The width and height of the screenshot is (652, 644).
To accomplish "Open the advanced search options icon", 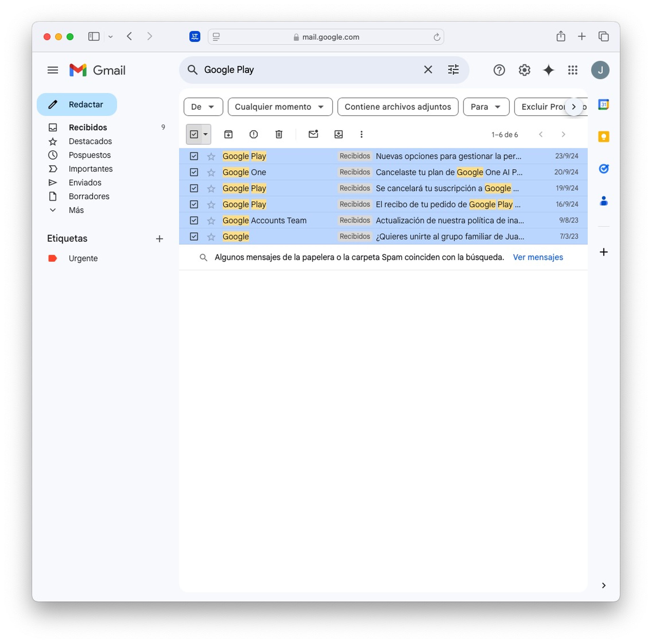I will point(453,70).
